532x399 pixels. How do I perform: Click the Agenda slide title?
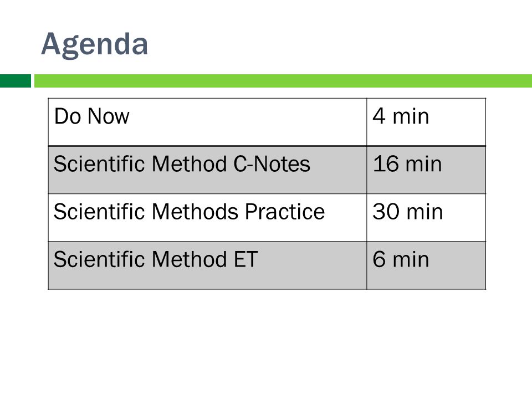[94, 44]
